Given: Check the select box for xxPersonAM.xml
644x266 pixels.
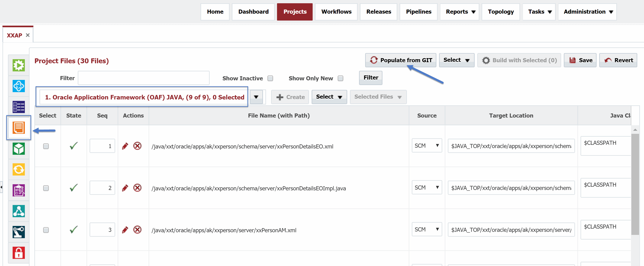Looking at the screenshot, I should tap(46, 230).
